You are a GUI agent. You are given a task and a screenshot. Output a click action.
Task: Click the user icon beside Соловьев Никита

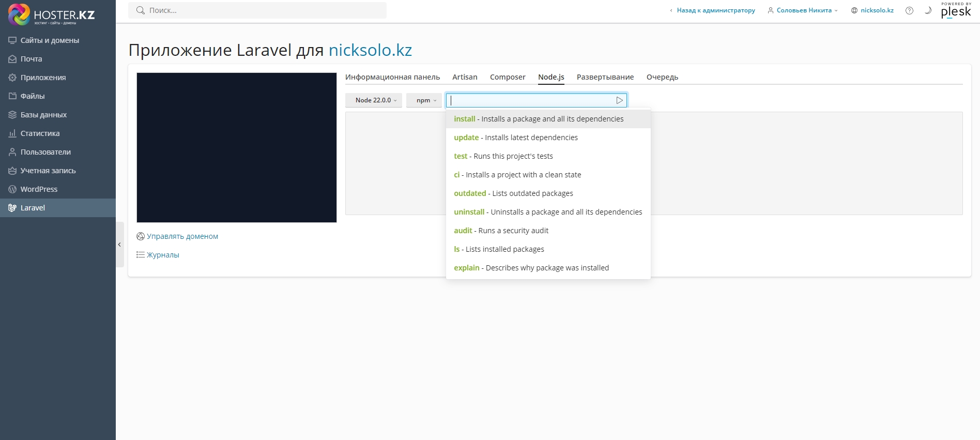pos(771,10)
